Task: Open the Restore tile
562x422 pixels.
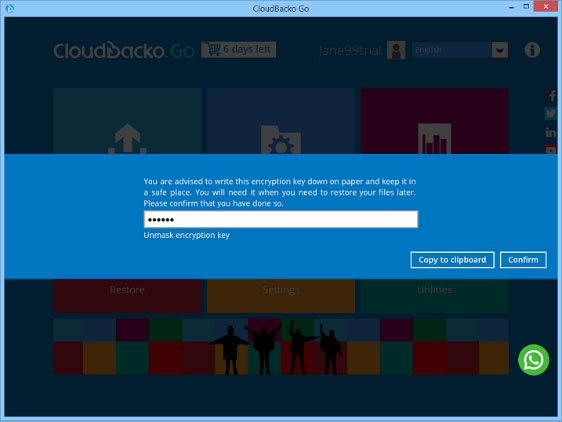Action: [127, 296]
